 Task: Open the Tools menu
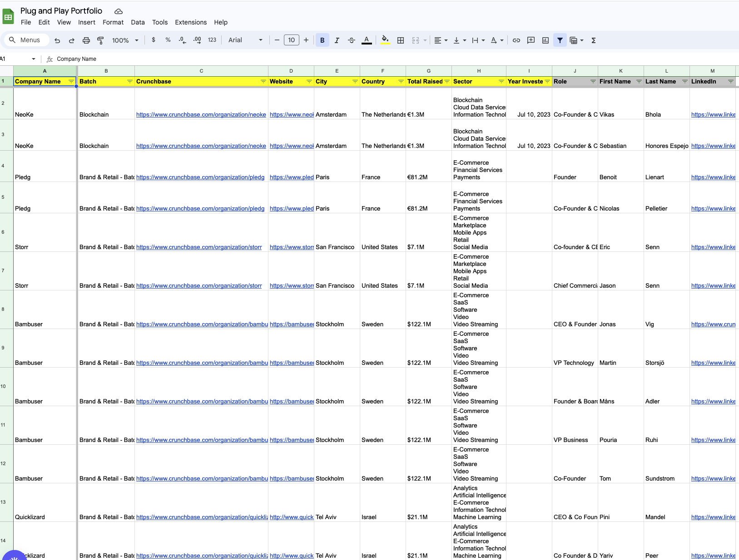click(x=160, y=22)
